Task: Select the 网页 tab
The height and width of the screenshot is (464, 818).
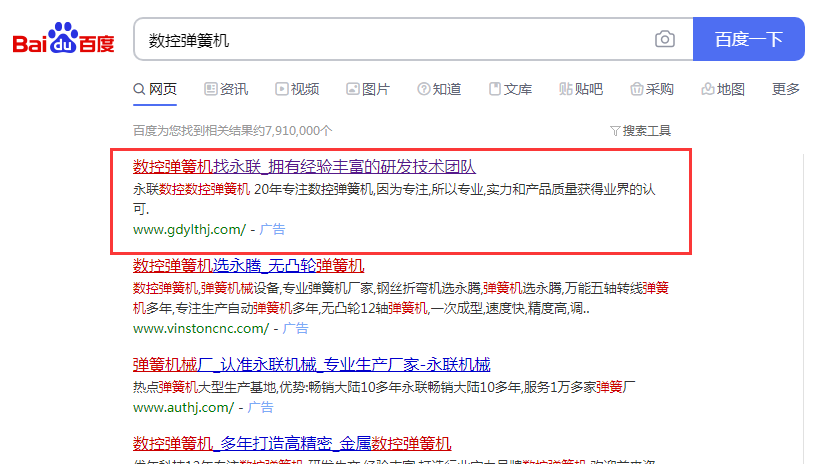Action: (155, 89)
